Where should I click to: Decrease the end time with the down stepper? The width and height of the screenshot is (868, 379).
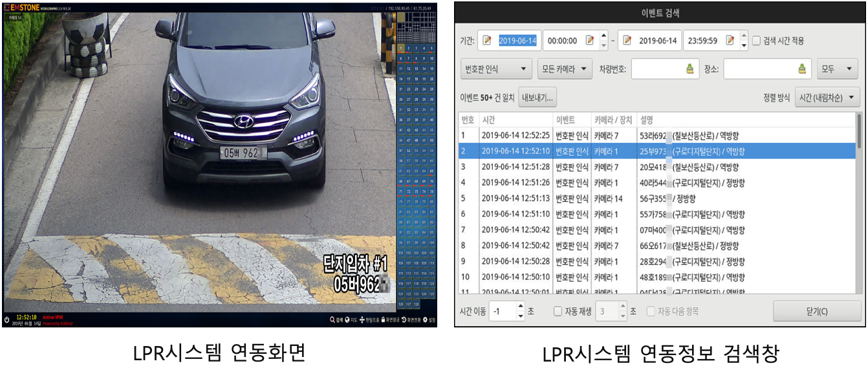coord(744,45)
